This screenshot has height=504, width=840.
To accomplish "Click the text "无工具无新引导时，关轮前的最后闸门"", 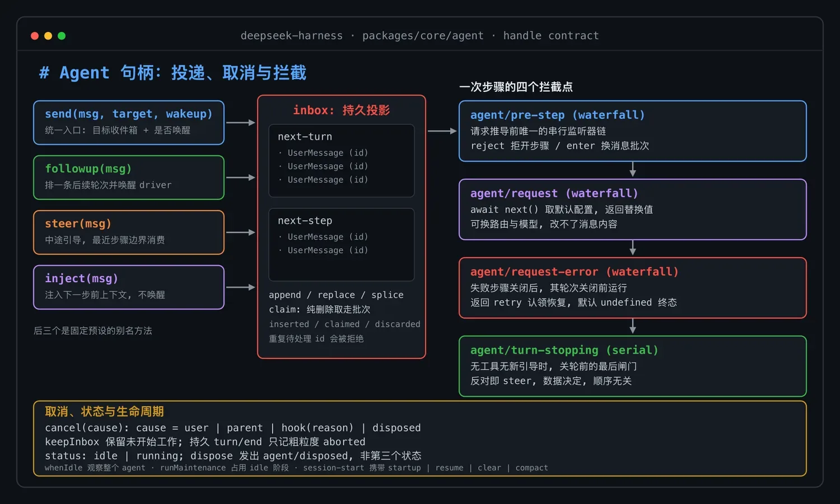I will coord(554,367).
